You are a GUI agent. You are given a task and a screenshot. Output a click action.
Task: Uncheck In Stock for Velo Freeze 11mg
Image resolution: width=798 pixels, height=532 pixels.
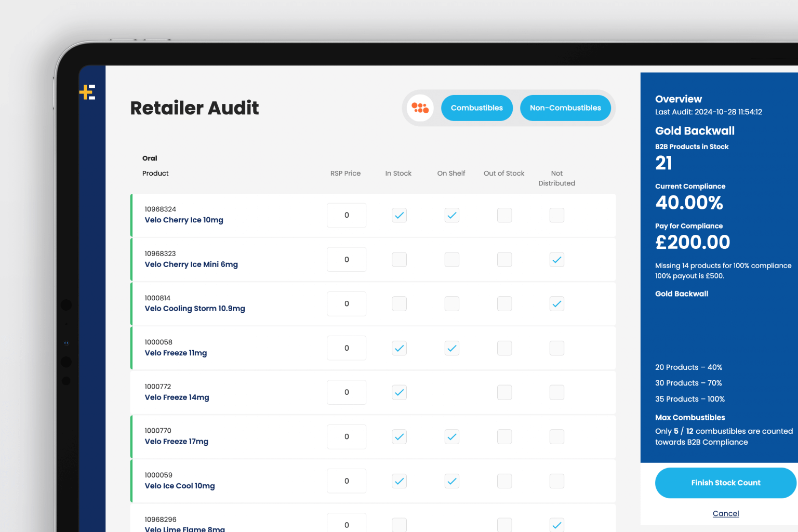(399, 348)
